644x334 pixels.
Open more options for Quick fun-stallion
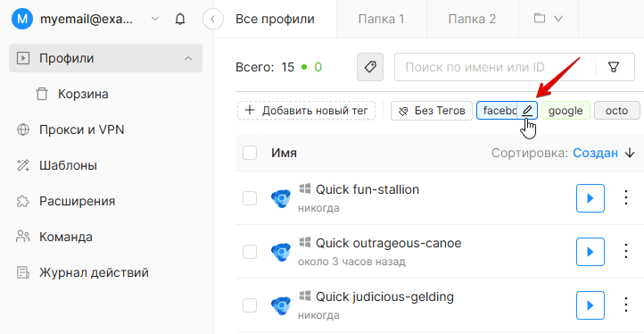coord(626,198)
